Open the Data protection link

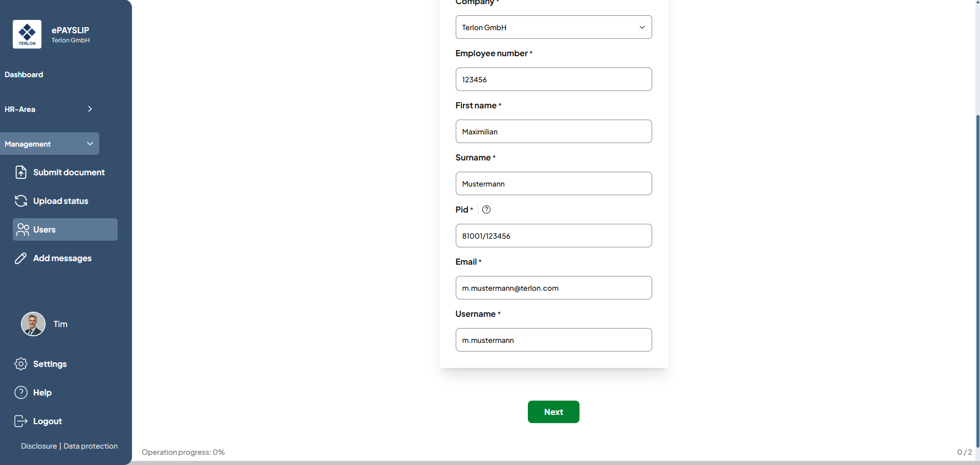[x=91, y=446]
